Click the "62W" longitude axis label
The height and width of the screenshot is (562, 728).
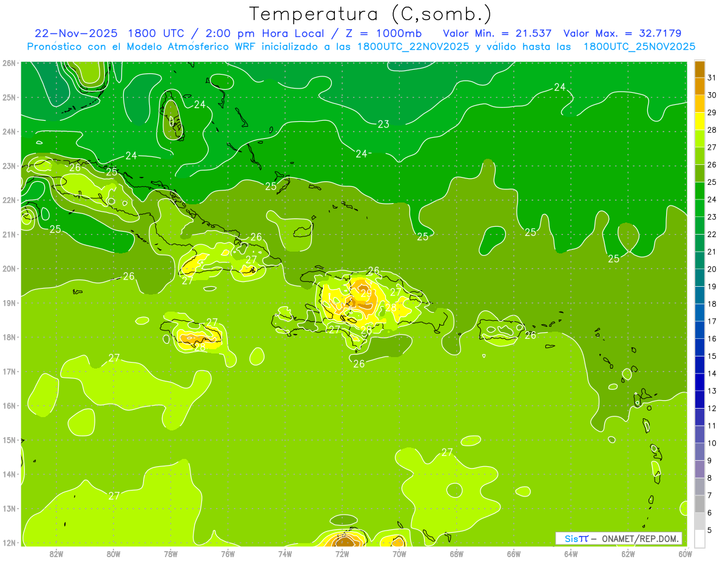(x=628, y=553)
